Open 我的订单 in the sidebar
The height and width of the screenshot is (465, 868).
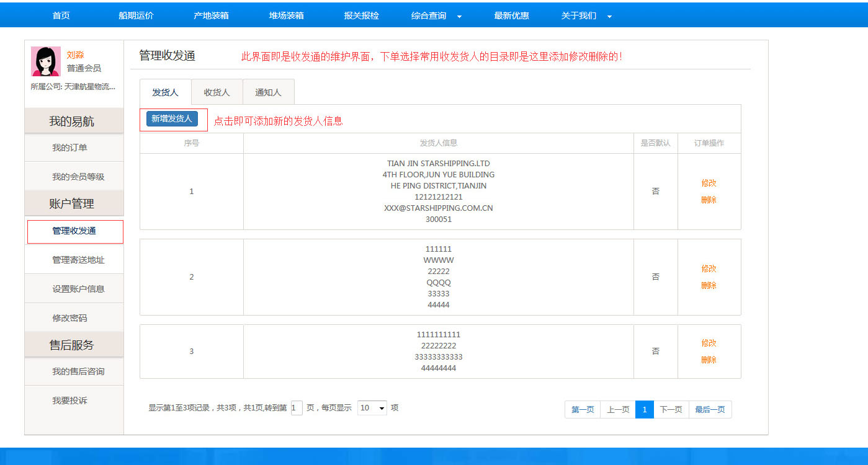pyautogui.click(x=69, y=148)
